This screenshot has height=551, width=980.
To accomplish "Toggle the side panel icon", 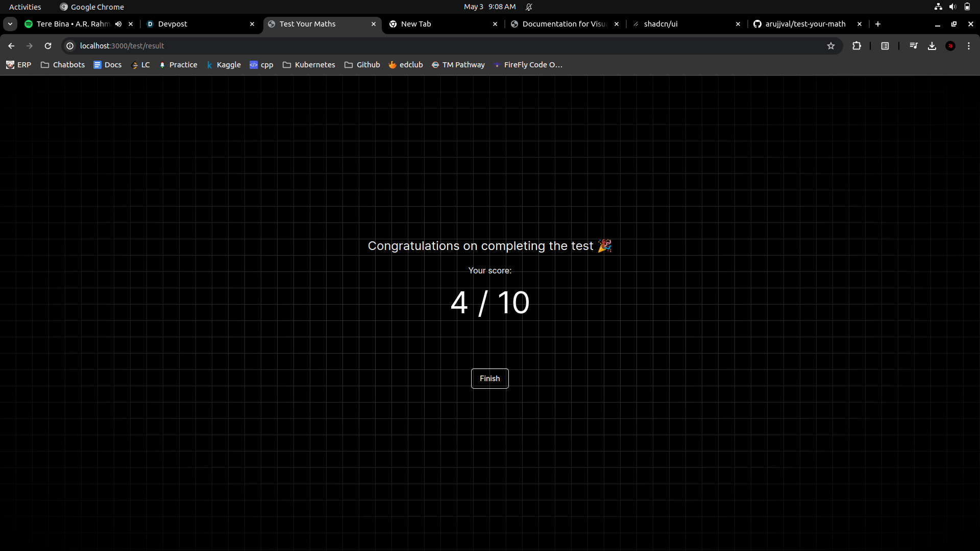I will click(x=885, y=46).
